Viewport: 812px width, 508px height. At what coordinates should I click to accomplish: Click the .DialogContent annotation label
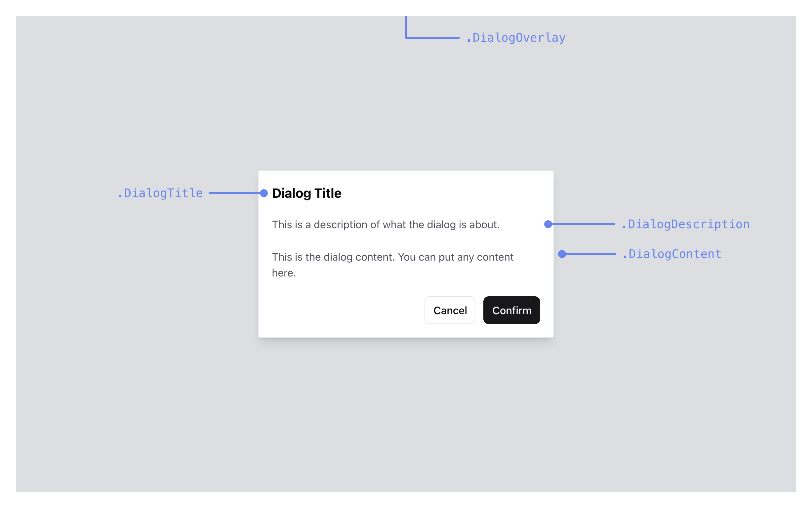[x=671, y=254]
